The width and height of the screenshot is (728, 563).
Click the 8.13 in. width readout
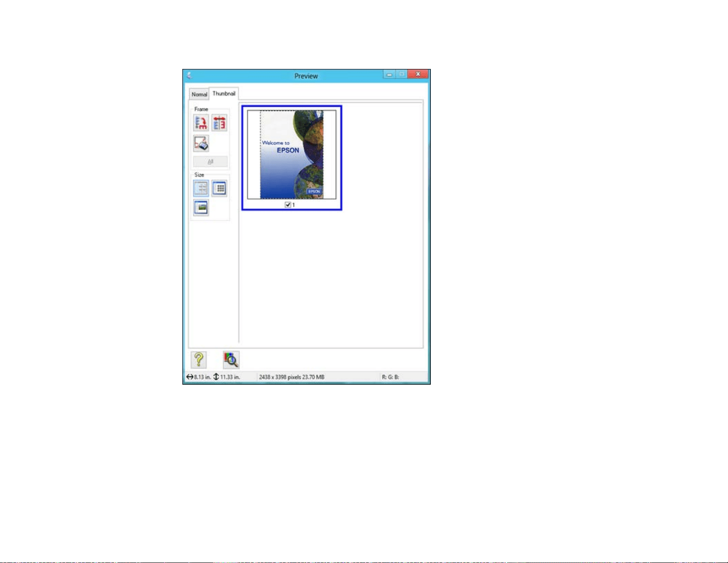[199, 377]
